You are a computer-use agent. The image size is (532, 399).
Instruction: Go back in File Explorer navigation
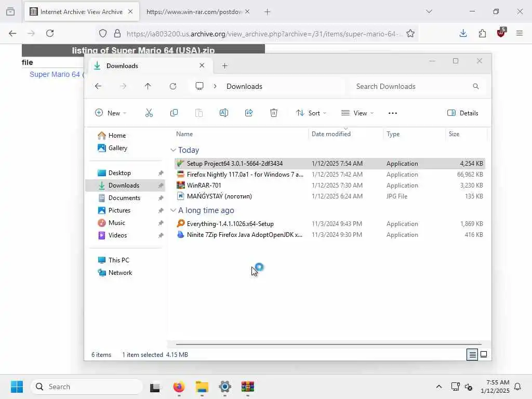pyautogui.click(x=98, y=86)
